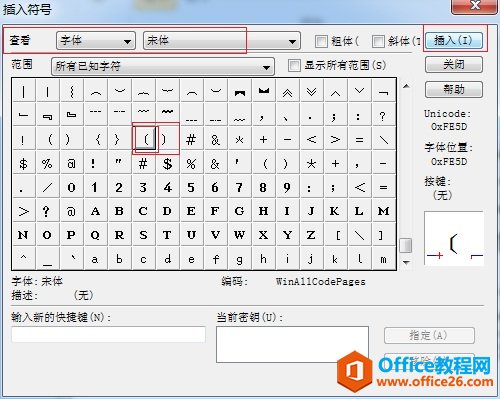Select the letter S symbol cell

tap(143, 235)
